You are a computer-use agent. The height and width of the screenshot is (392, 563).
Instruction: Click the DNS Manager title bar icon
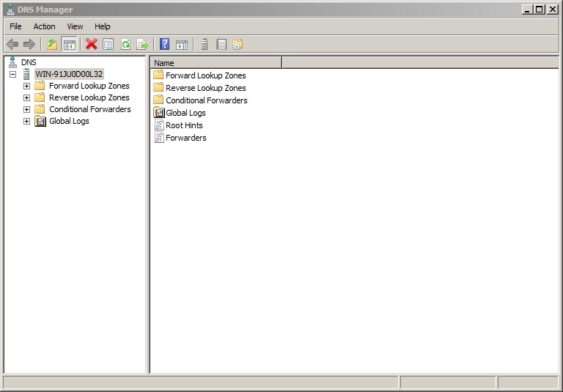point(10,10)
